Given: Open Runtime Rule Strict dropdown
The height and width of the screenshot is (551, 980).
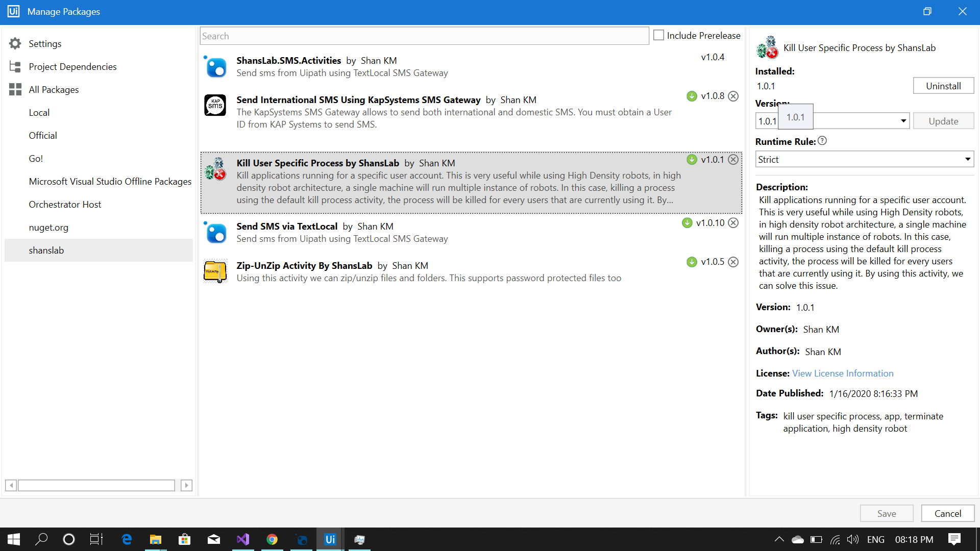Looking at the screenshot, I should 865,159.
